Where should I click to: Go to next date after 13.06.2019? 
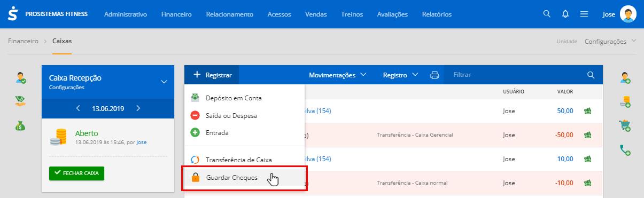pyautogui.click(x=138, y=108)
